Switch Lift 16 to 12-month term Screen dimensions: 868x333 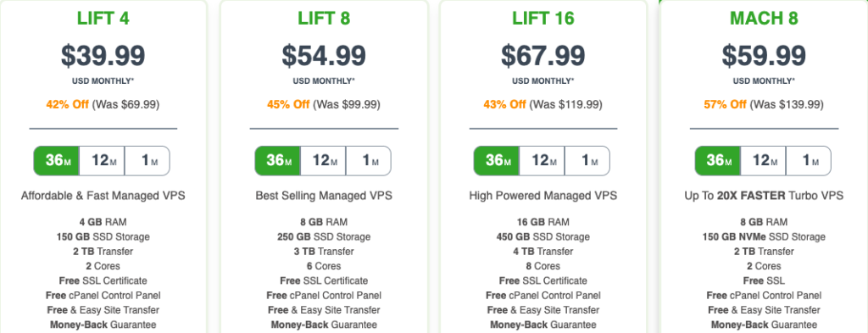(542, 161)
